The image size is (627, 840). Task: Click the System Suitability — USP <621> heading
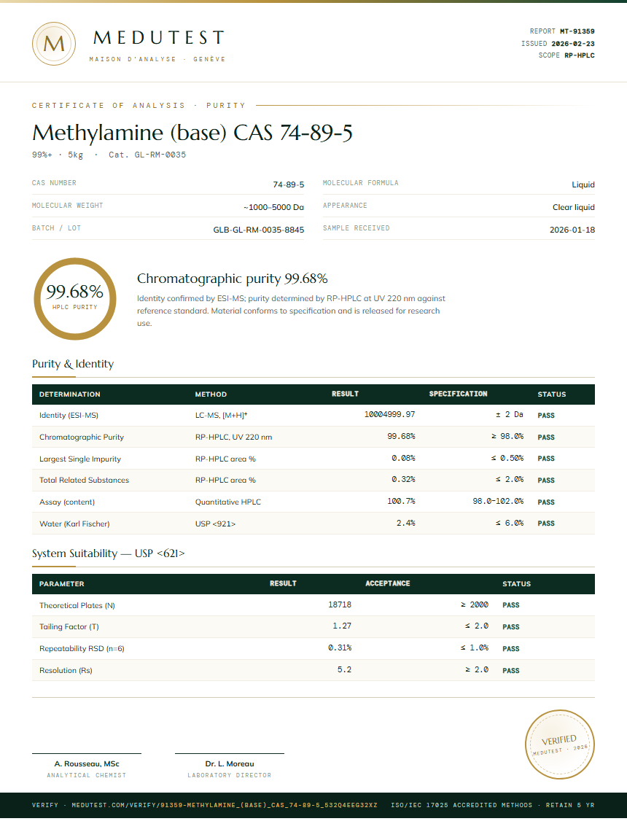coord(108,553)
